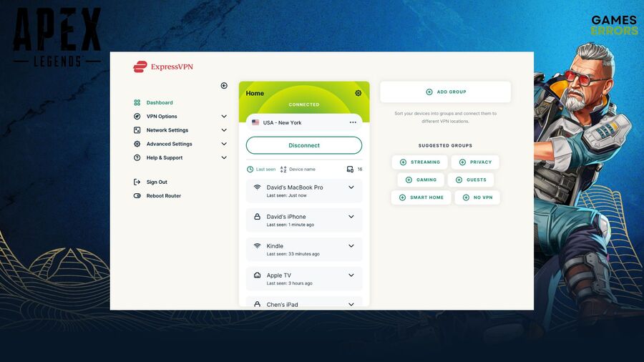Open VPN Options menu item
644x362 pixels.
162,116
